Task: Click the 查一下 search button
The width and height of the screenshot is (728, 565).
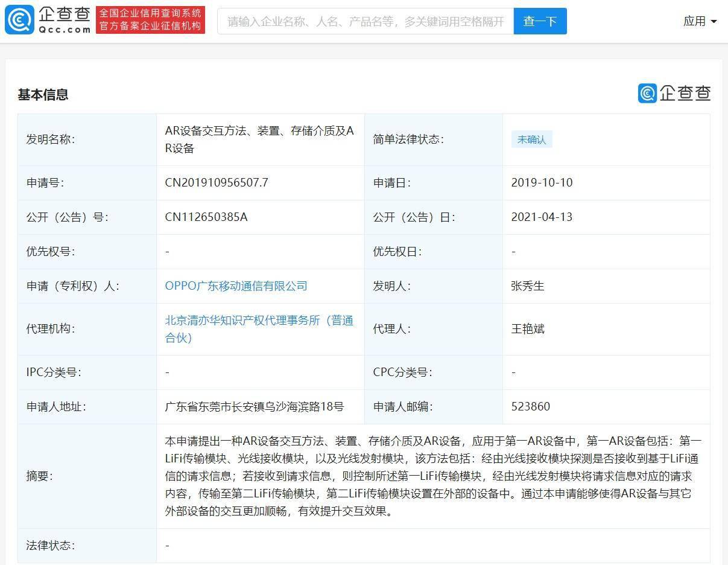Action: (x=540, y=21)
